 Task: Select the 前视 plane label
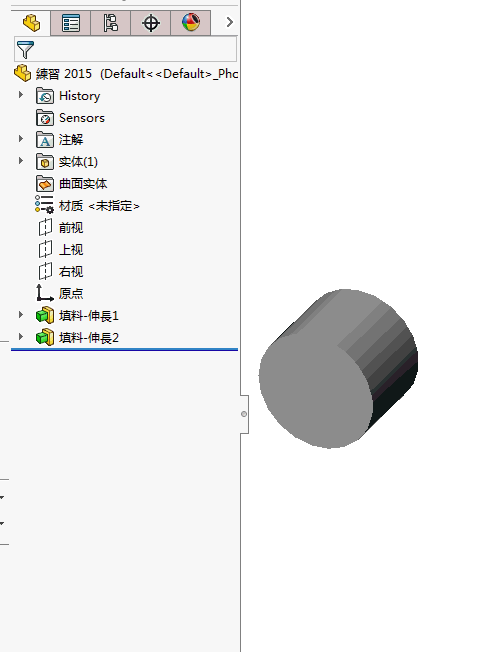(71, 228)
